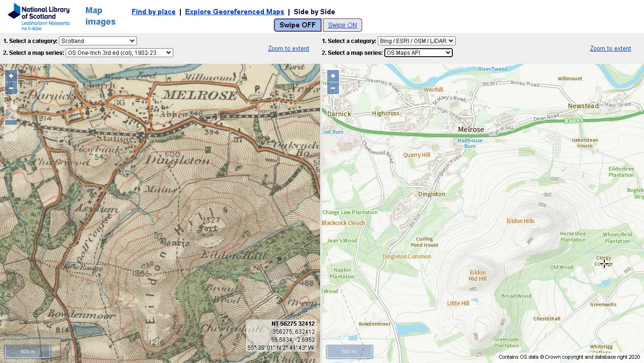Open the Bing / ESRI / OSM / LiDAR category selector
This screenshot has height=363, width=644.
pyautogui.click(x=416, y=41)
